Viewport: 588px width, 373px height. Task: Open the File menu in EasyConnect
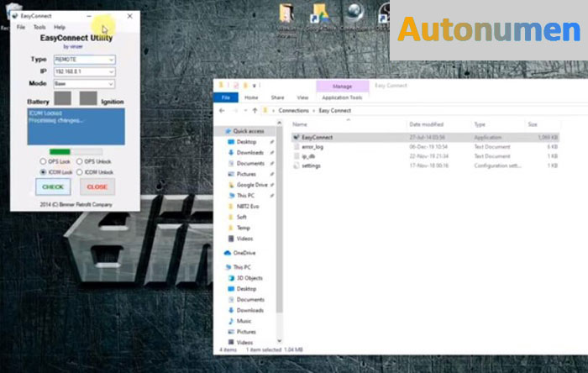21,27
